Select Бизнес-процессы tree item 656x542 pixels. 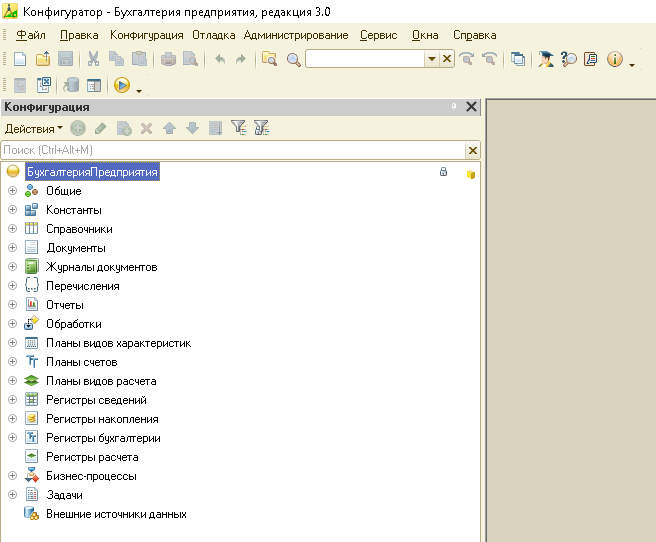pyautogui.click(x=91, y=476)
